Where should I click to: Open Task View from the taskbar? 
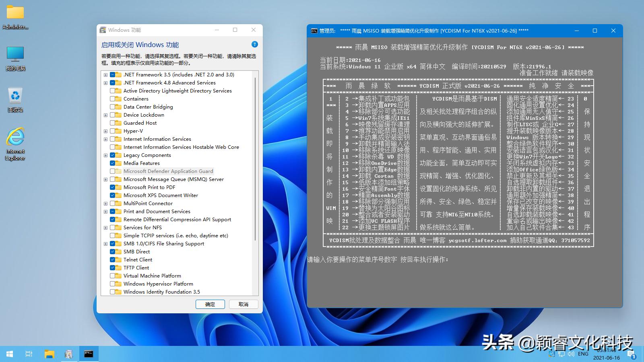[x=28, y=354]
